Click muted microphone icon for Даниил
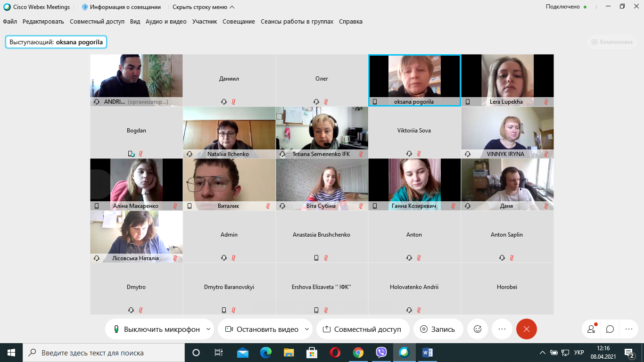 point(233,102)
